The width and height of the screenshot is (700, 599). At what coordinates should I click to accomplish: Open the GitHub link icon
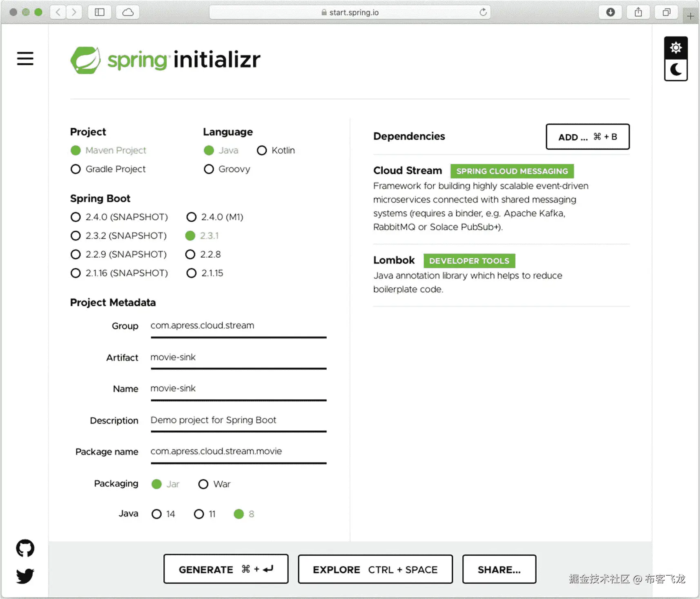pos(25,548)
